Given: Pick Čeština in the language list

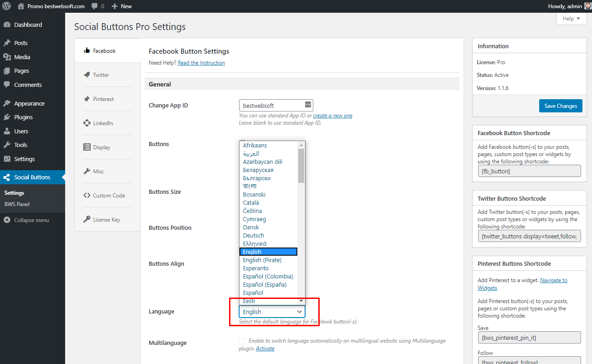Looking at the screenshot, I should [x=269, y=211].
